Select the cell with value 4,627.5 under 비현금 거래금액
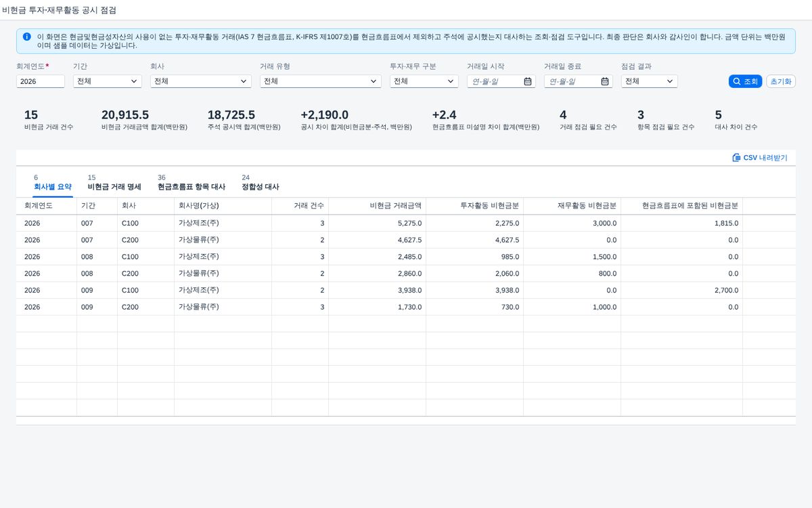 [378, 240]
